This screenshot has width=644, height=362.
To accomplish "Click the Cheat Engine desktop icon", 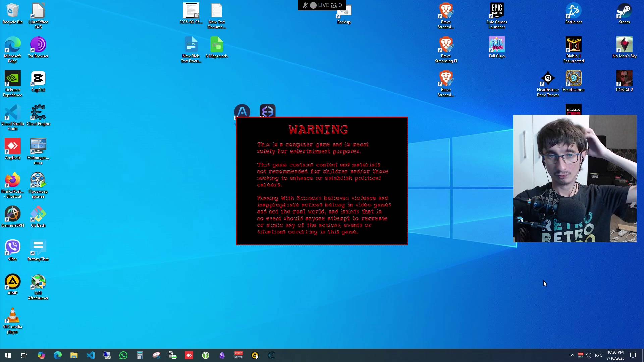I will [38, 115].
